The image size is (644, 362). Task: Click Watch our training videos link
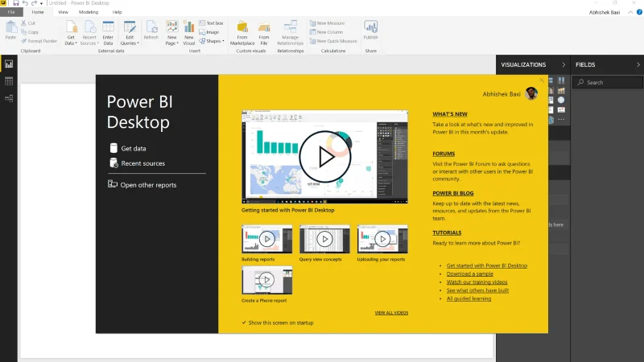click(x=477, y=282)
